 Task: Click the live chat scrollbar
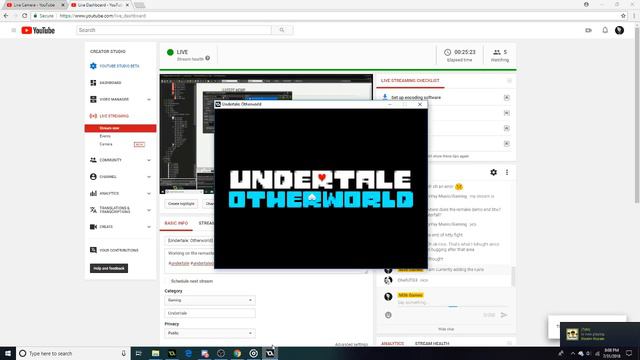pos(513,277)
